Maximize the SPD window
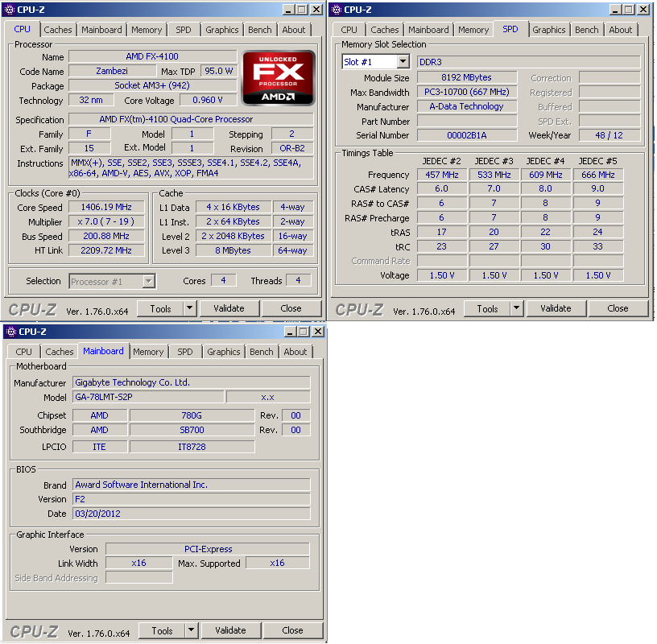The image size is (657, 644). (629, 10)
